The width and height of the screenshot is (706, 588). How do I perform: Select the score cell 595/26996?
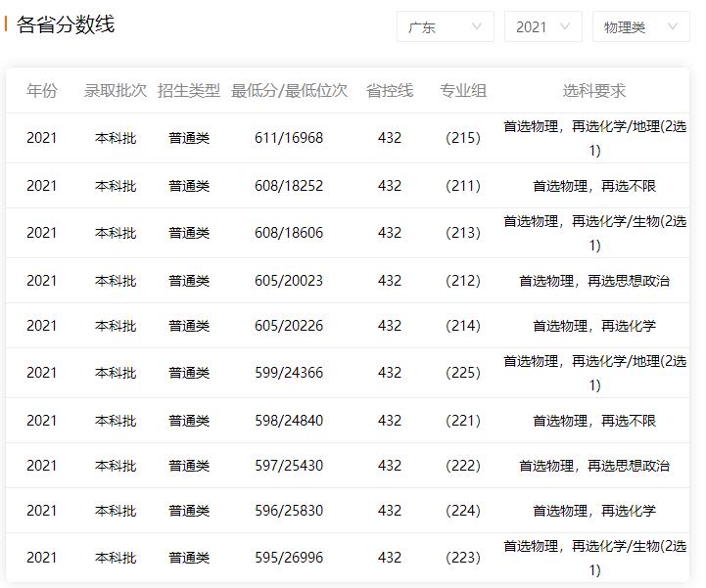click(289, 558)
